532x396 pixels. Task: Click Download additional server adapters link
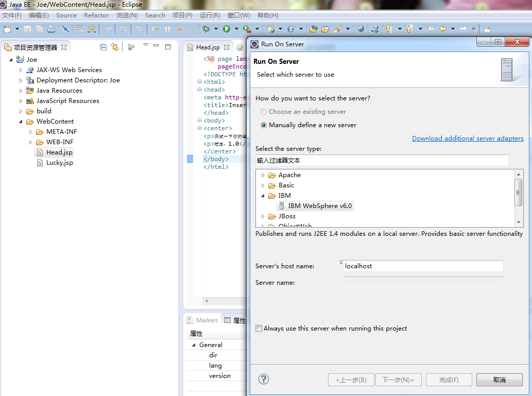[x=468, y=139]
